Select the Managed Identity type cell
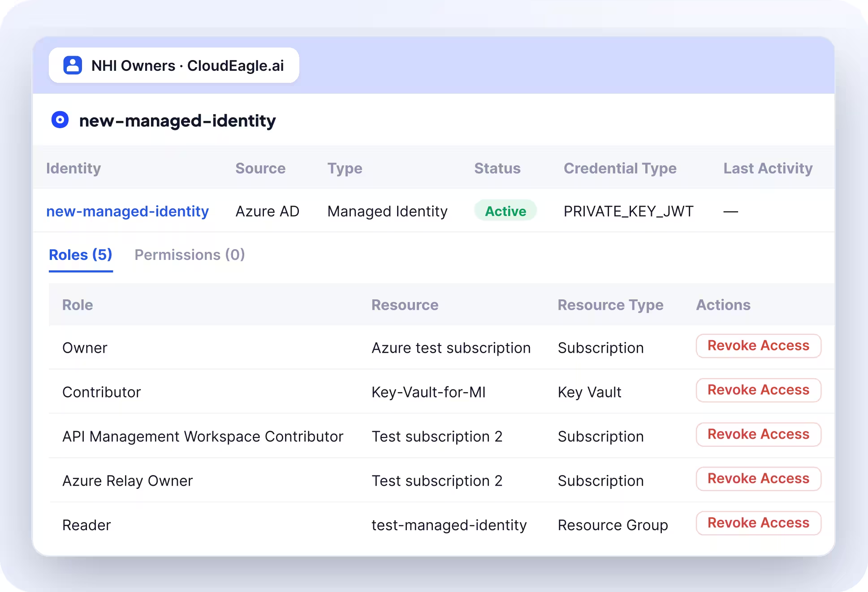Image resolution: width=868 pixels, height=592 pixels. [x=388, y=211]
